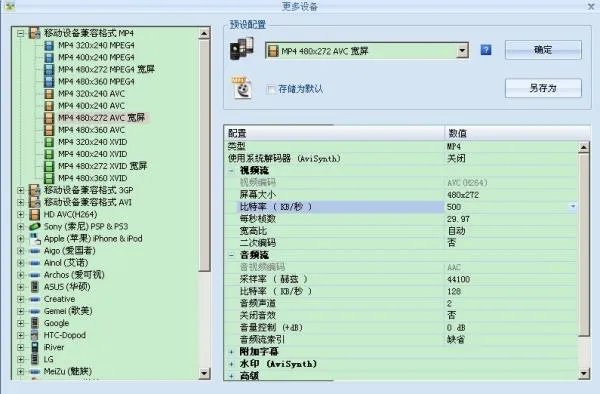Enable the 存储为默认 checkbox
The height and width of the screenshot is (394, 600).
(x=271, y=90)
